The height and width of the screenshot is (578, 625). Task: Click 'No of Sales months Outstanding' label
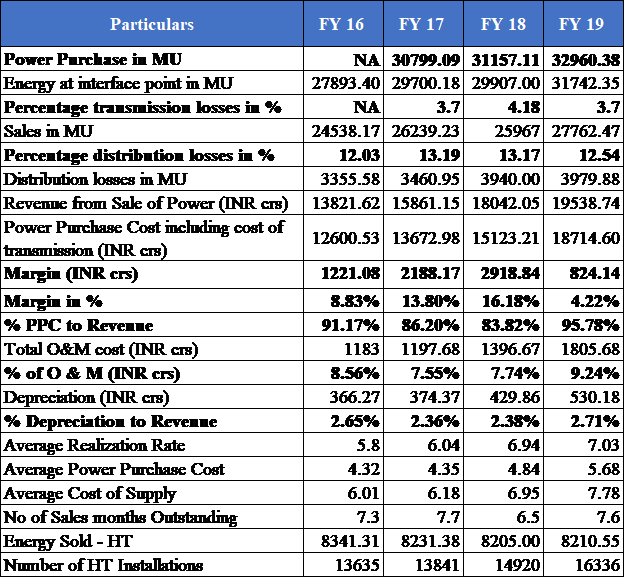pyautogui.click(x=120, y=518)
